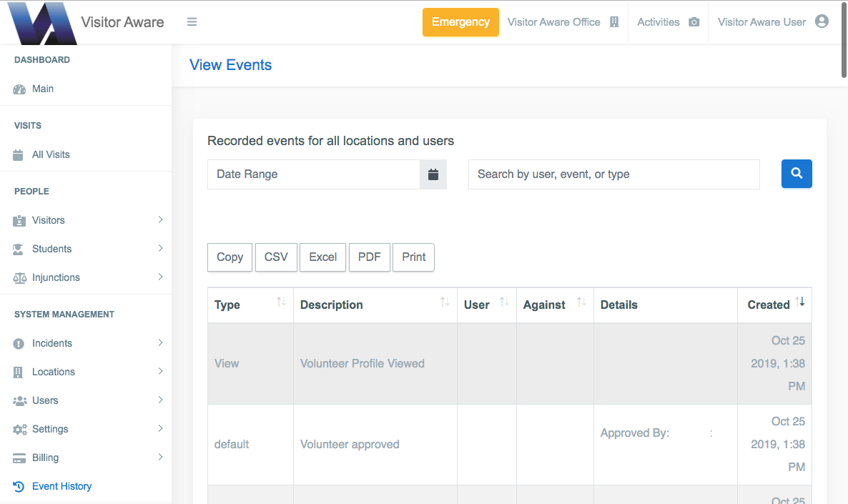Click the Visitor Aware logo
This screenshot has height=504, width=848.
42,24
